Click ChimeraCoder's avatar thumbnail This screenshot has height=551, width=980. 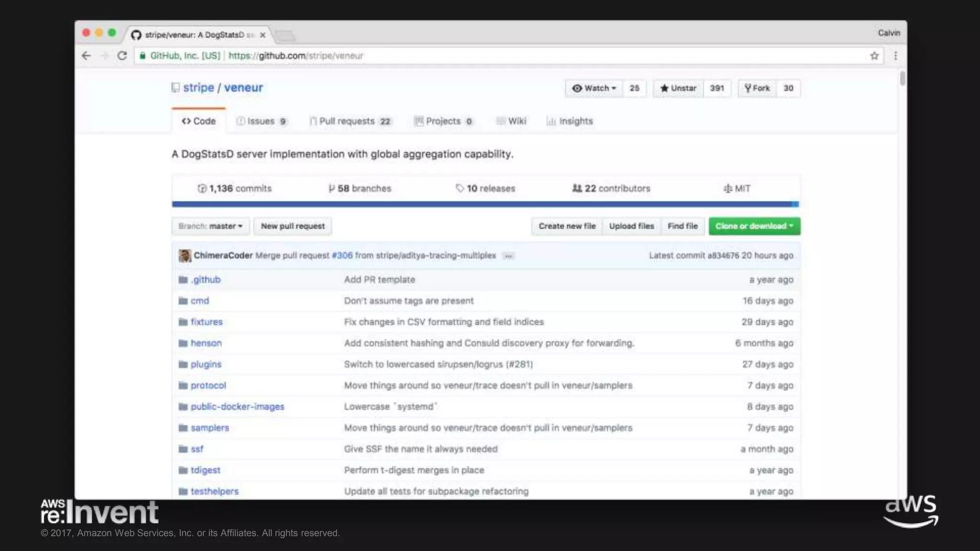click(x=185, y=256)
